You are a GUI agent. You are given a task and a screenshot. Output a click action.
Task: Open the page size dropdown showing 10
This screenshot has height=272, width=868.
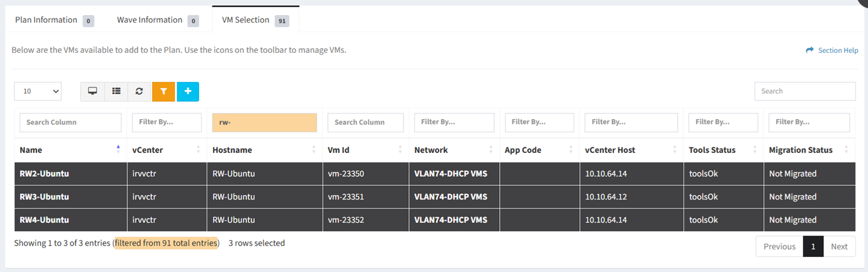click(38, 91)
